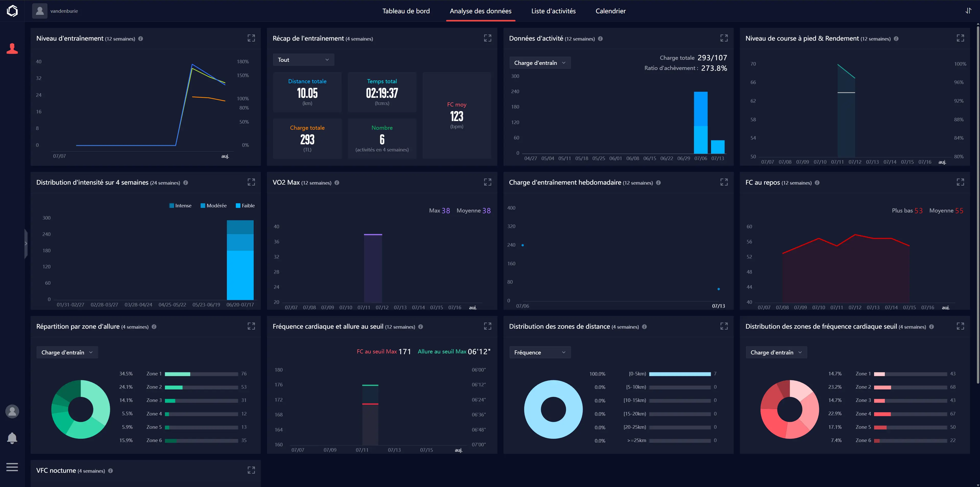980x487 pixels.
Task: Open the red athlete profile sidebar icon
Action: click(x=12, y=49)
